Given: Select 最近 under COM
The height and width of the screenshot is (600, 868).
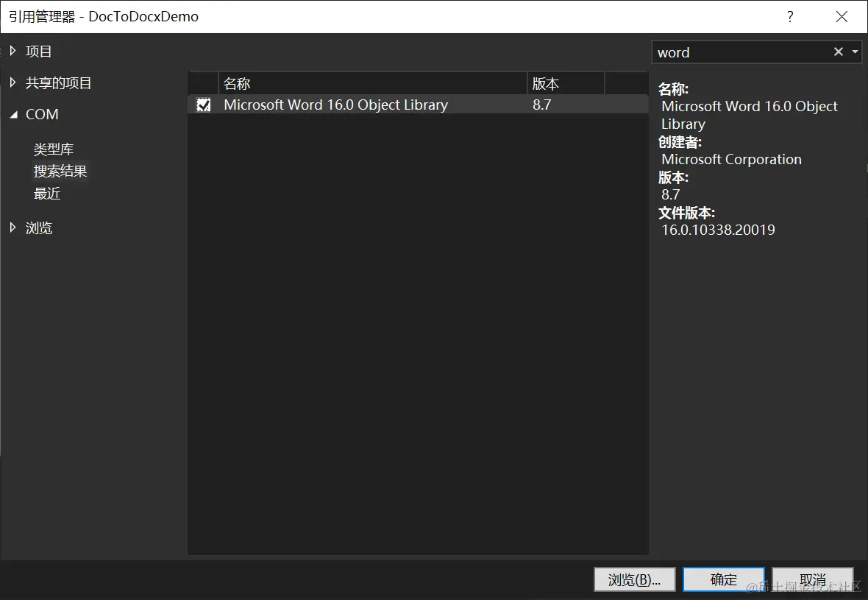Looking at the screenshot, I should click(x=47, y=194).
